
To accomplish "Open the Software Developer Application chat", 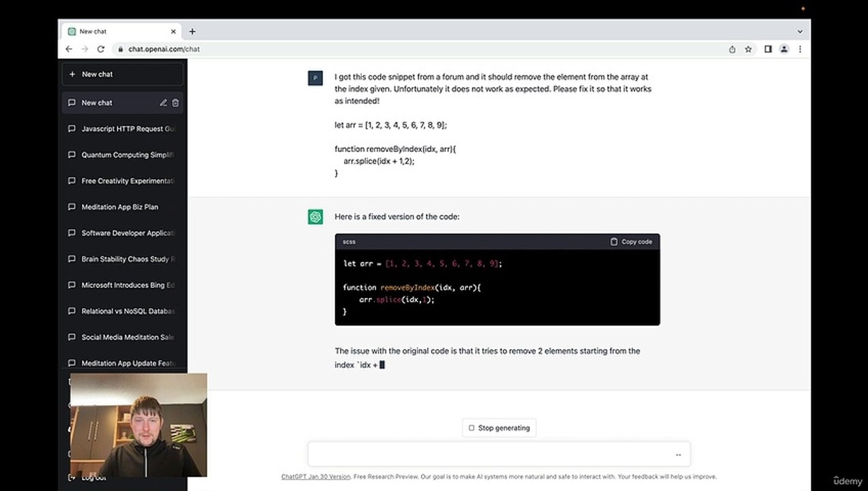I will tap(123, 233).
